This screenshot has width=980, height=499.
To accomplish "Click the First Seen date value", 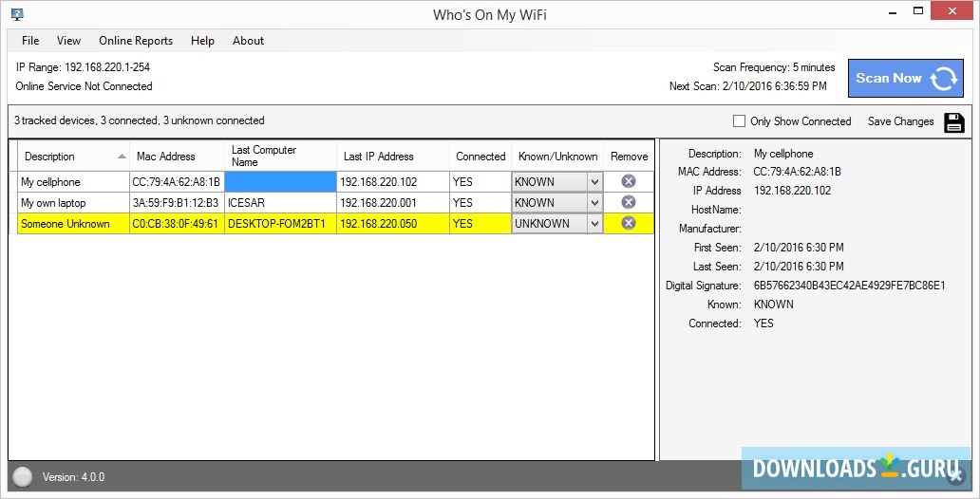I will pos(799,248).
